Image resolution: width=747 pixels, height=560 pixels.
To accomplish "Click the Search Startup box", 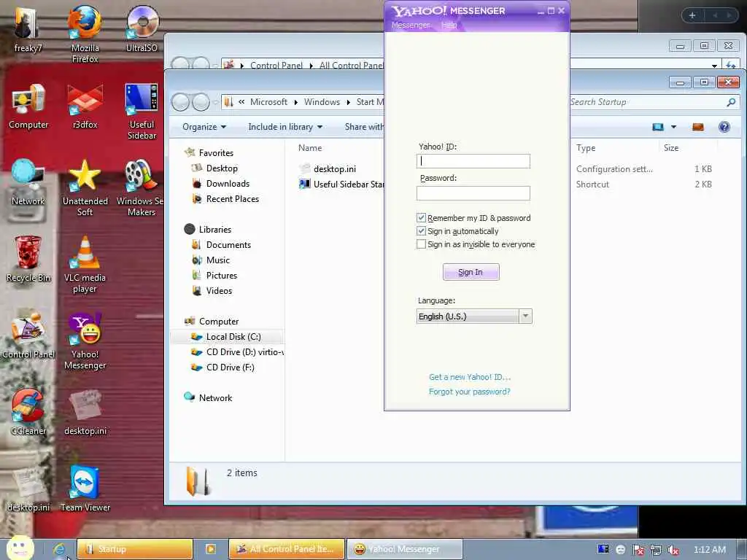I will tap(648, 102).
